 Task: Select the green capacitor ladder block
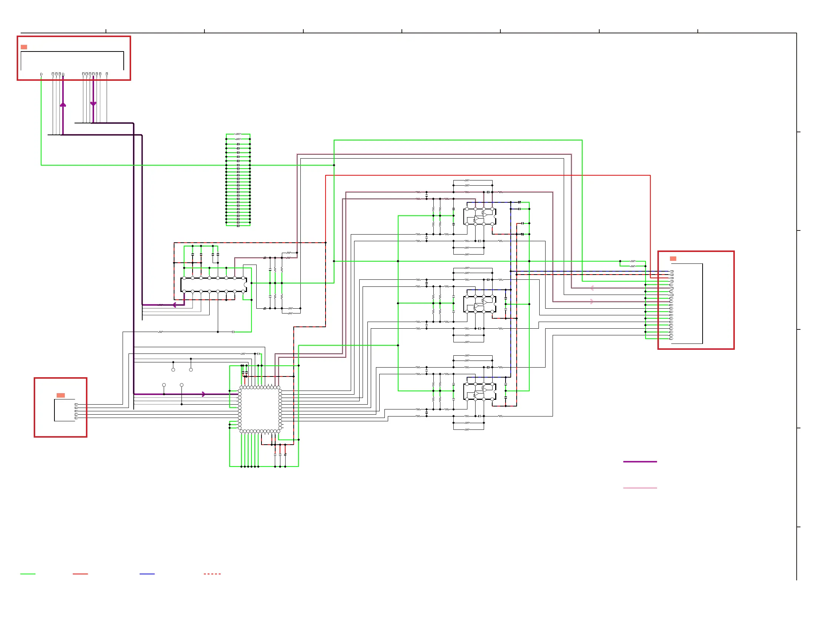pos(238,180)
